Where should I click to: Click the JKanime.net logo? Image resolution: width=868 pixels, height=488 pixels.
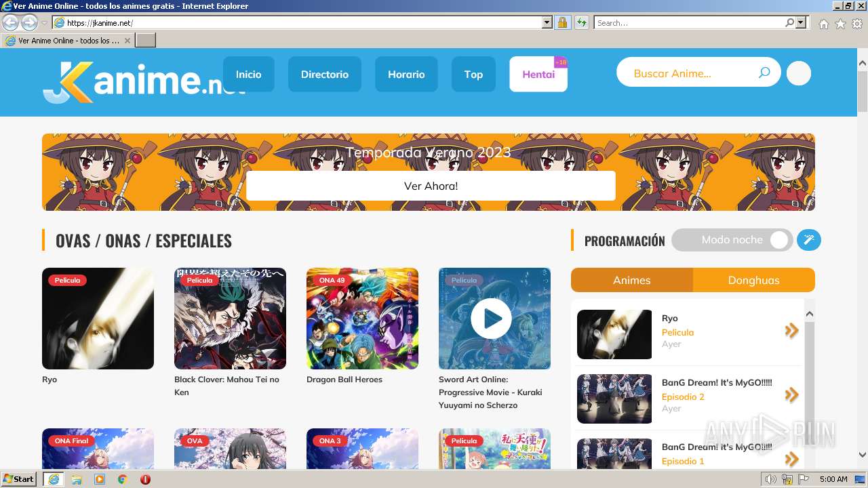pyautogui.click(x=142, y=81)
